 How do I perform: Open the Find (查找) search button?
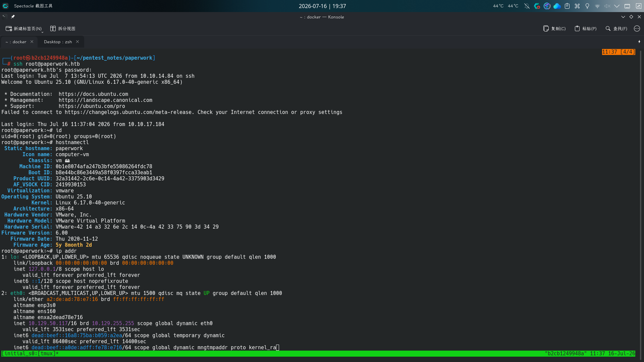tap(616, 29)
